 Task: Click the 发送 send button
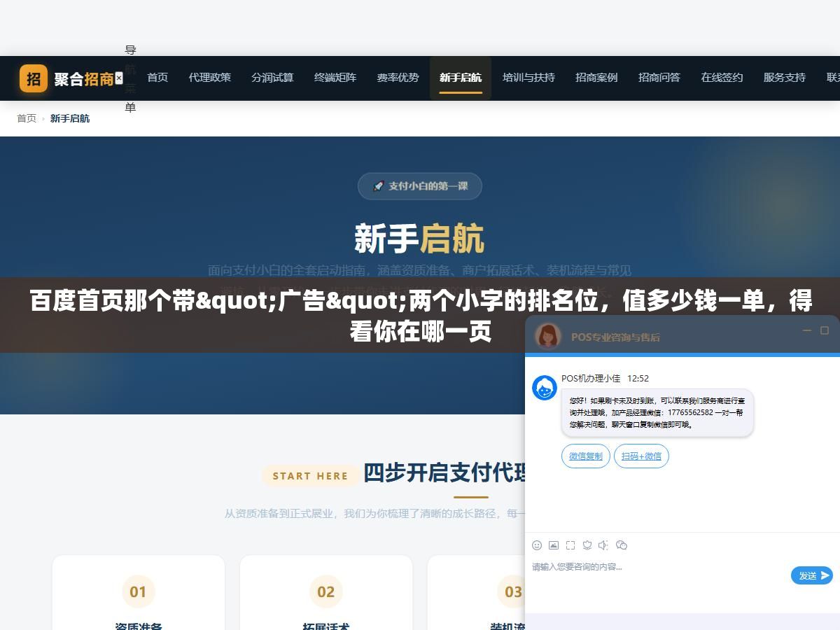coord(812,575)
